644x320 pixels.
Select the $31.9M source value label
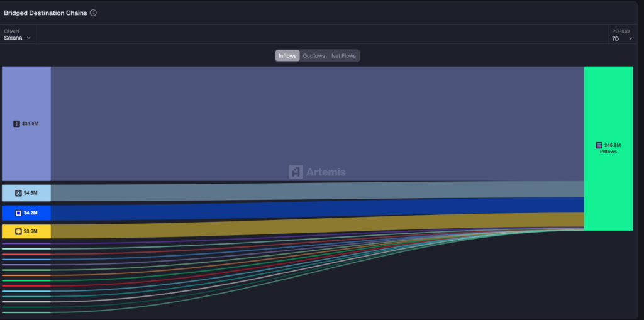tap(30, 124)
